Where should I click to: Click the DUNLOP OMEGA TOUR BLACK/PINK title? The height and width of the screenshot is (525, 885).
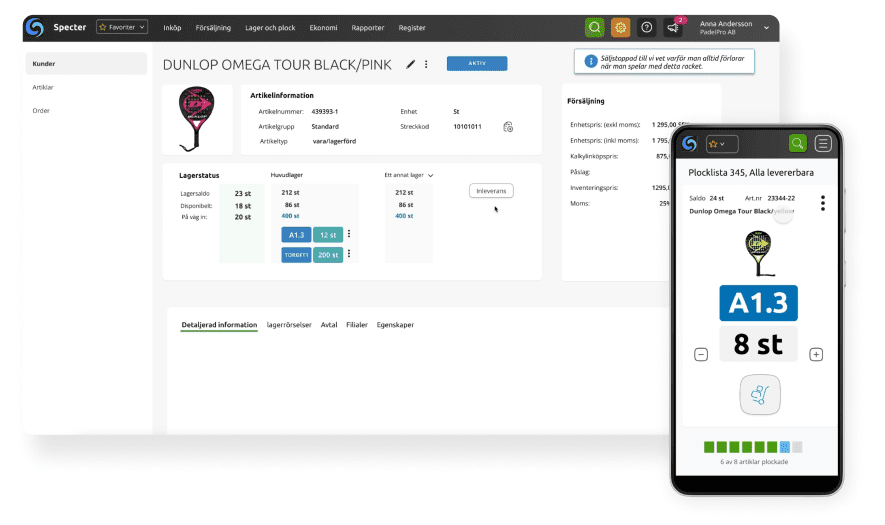pos(277,65)
